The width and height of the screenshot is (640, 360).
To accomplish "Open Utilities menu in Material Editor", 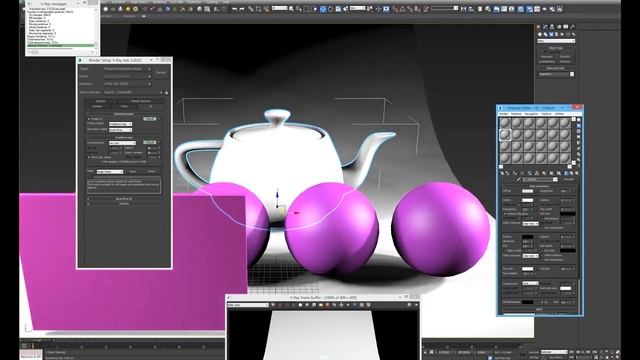I will point(559,114).
